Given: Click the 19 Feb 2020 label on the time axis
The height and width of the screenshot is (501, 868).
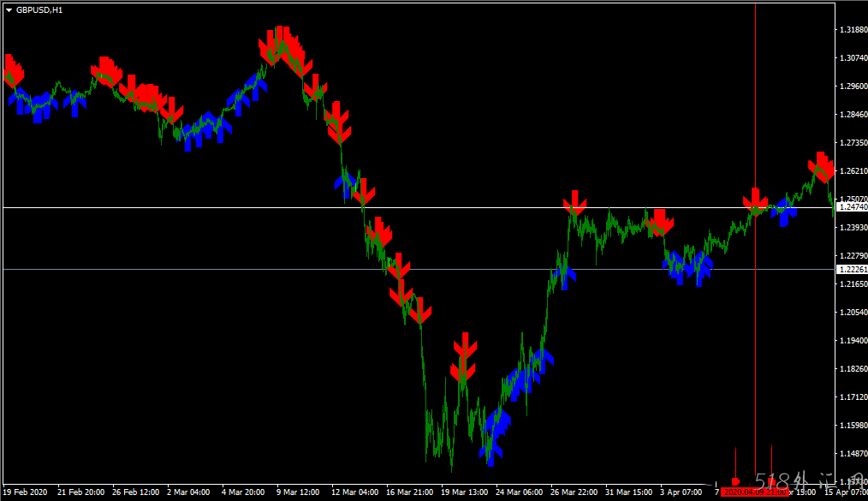Looking at the screenshot, I should tap(26, 492).
